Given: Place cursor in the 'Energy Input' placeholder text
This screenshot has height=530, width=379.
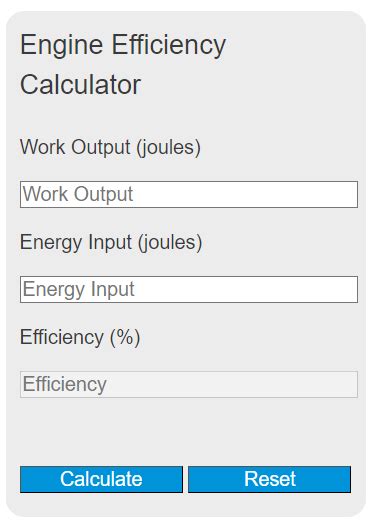Looking at the screenshot, I should pyautogui.click(x=78, y=290).
